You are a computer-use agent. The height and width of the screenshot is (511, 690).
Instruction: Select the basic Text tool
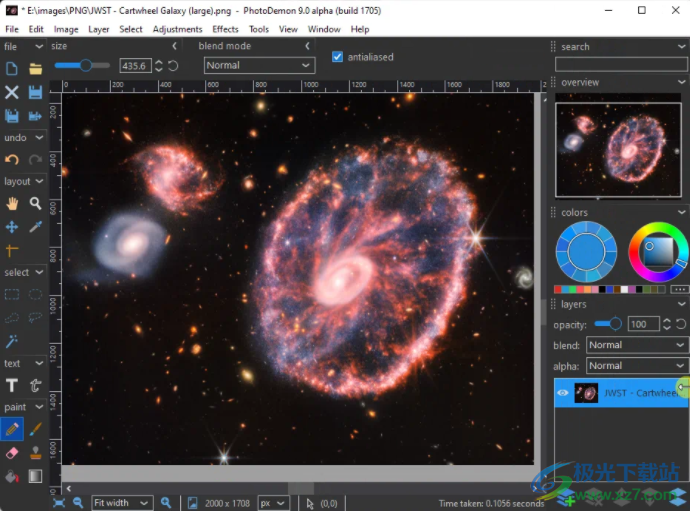click(12, 385)
